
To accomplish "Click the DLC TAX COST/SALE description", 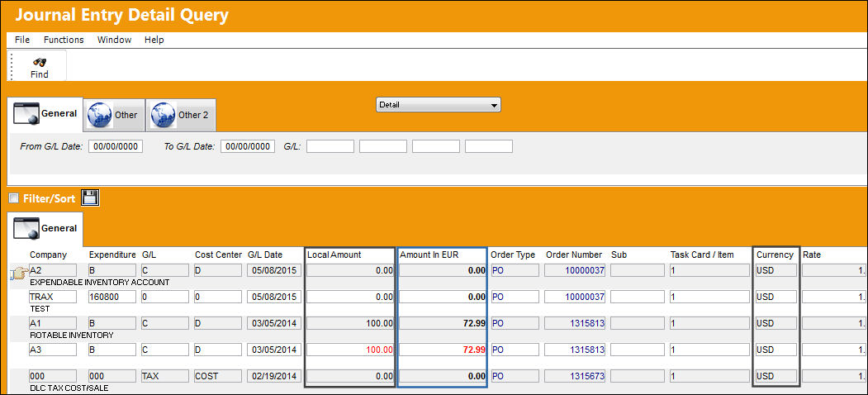I will (69, 388).
